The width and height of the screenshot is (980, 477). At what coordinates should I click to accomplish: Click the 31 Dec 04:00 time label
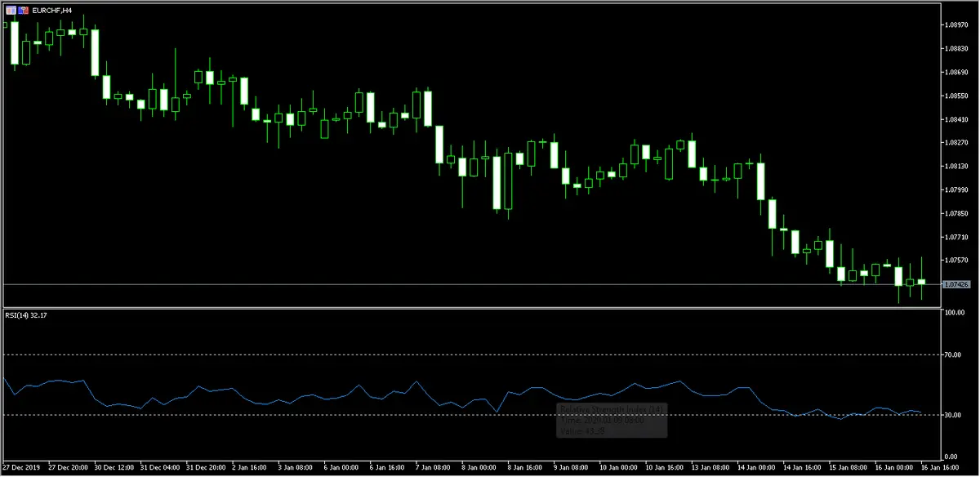(158, 469)
